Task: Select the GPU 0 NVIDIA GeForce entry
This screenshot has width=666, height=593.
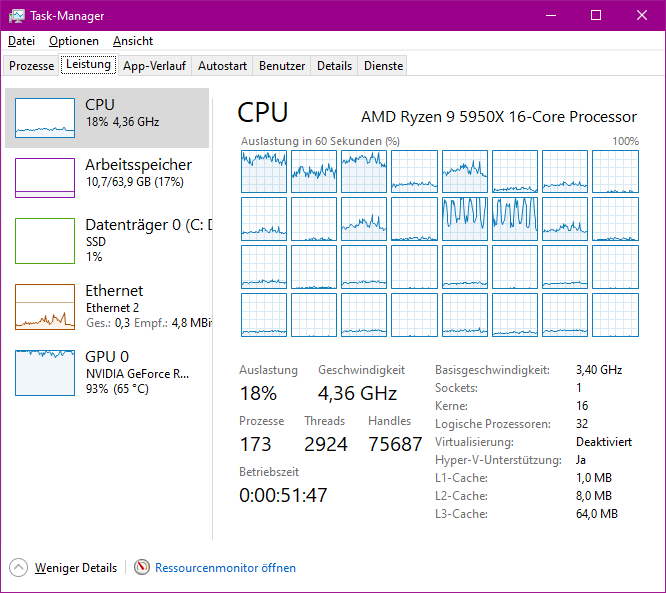Action: click(107, 373)
